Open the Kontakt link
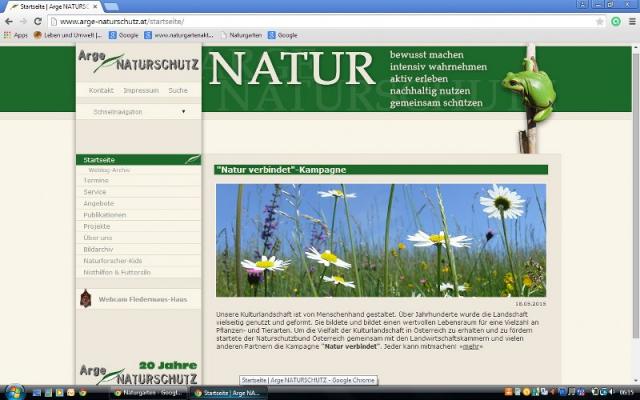This screenshot has width=640, height=400. (x=101, y=91)
